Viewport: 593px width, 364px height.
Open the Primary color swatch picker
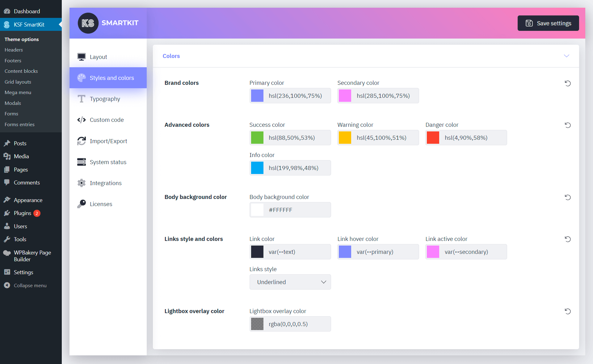point(257,96)
